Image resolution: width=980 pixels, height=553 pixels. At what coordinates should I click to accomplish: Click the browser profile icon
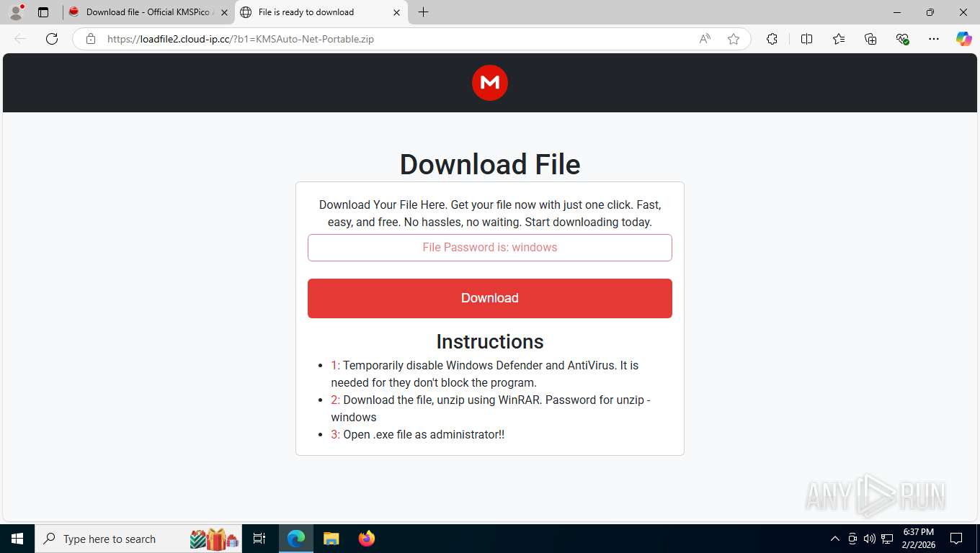[x=16, y=12]
